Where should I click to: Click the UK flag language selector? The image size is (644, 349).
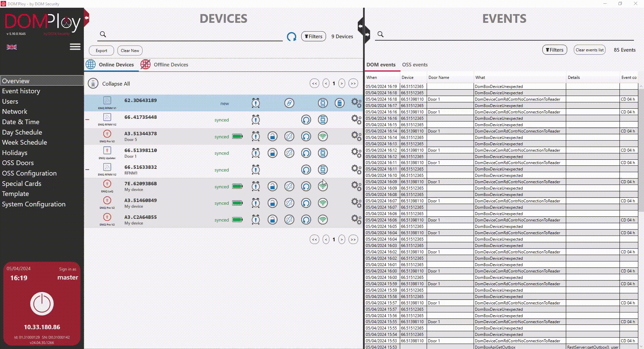pyautogui.click(x=12, y=47)
